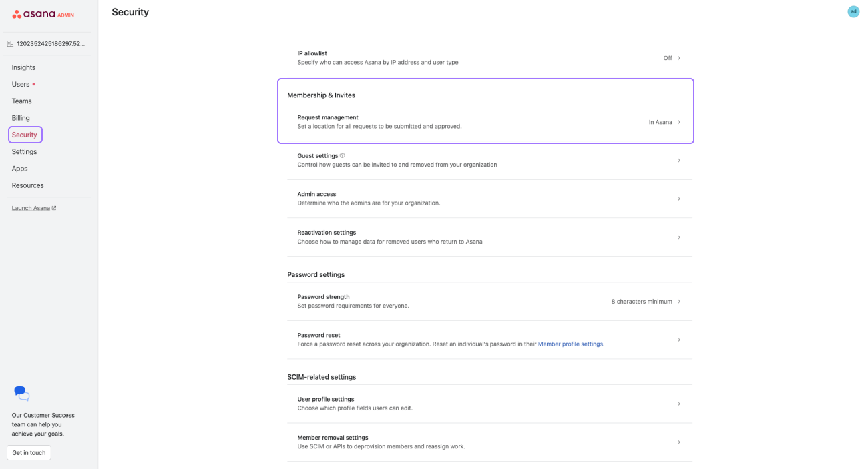Click the info icon beside Guest settings

(x=343, y=155)
